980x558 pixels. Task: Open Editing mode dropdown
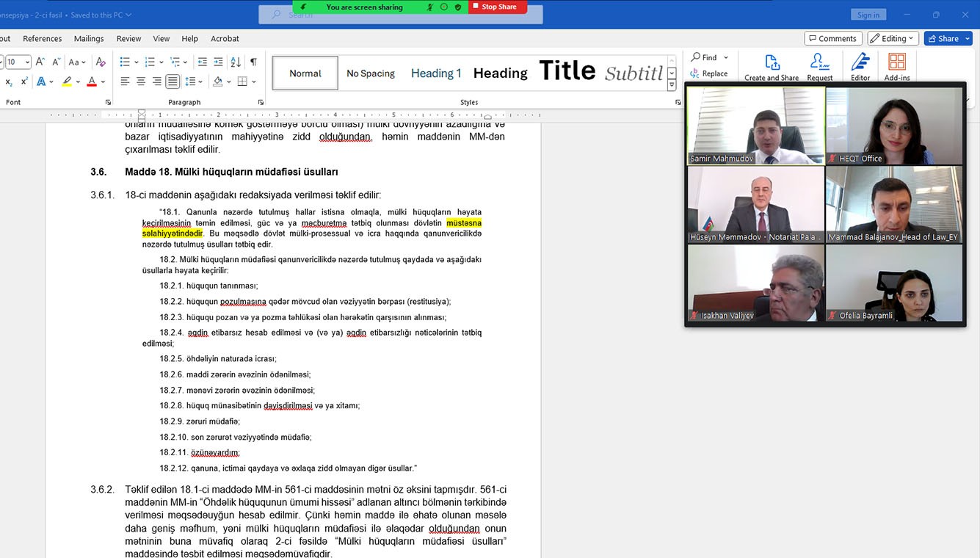[893, 39]
